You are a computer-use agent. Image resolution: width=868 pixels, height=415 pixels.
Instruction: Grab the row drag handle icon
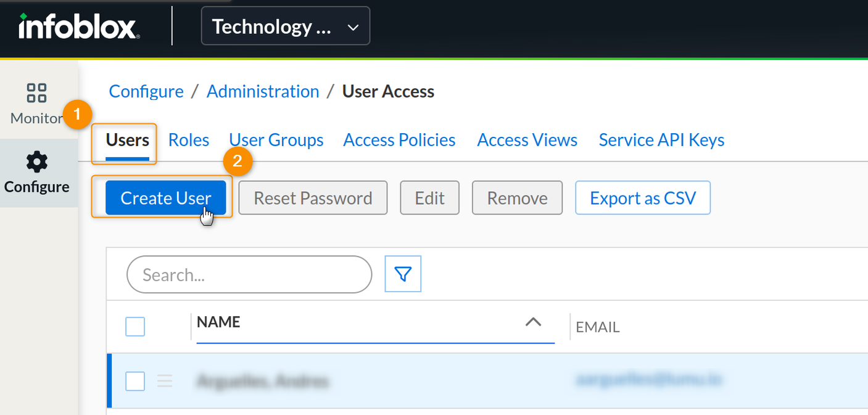point(165,382)
